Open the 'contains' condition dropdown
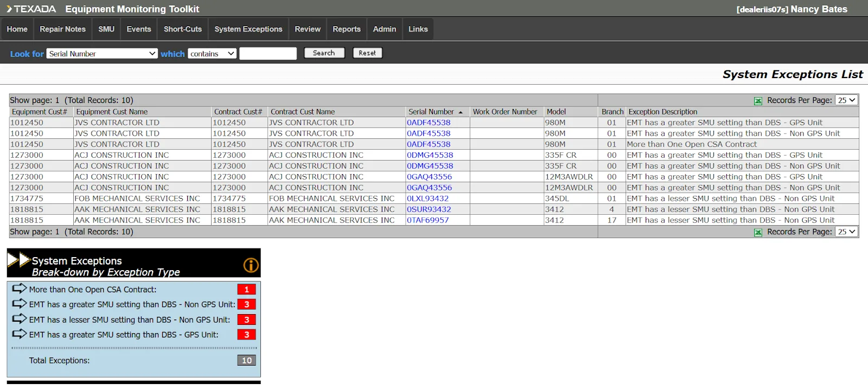This screenshot has height=390, width=868. point(212,54)
